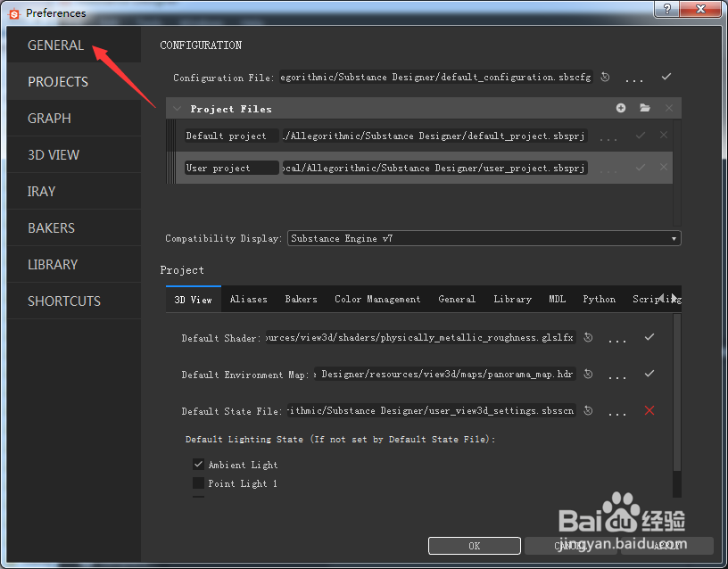Viewport: 728px width, 569px height.
Task: Reset the Configuration File path
Action: [x=605, y=77]
